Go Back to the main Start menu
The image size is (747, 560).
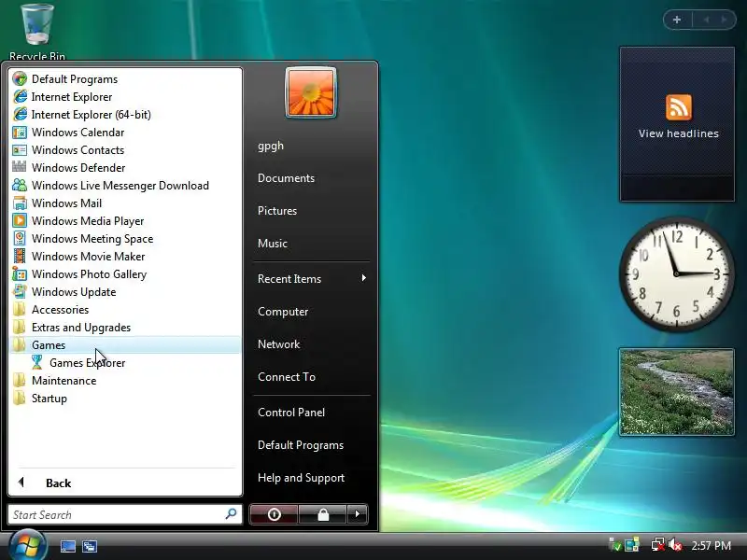tap(125, 483)
